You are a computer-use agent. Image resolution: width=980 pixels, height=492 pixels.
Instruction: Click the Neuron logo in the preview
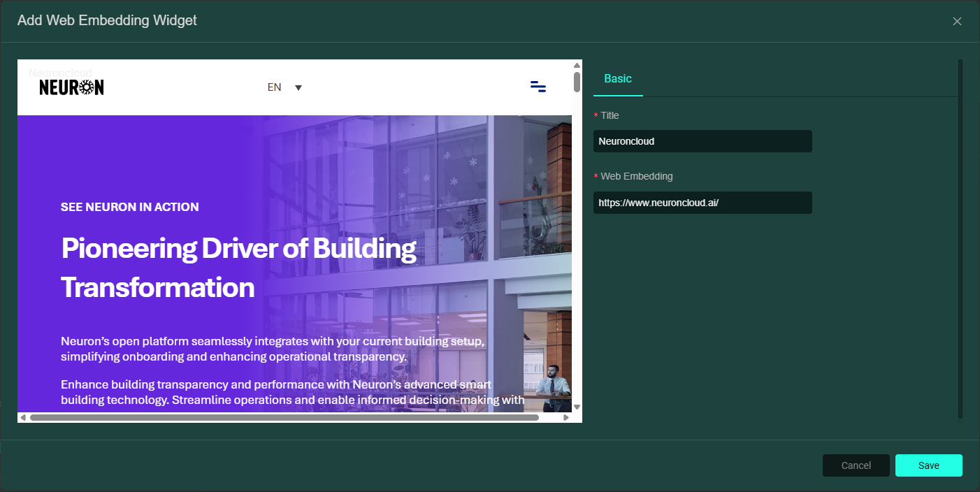pos(71,87)
